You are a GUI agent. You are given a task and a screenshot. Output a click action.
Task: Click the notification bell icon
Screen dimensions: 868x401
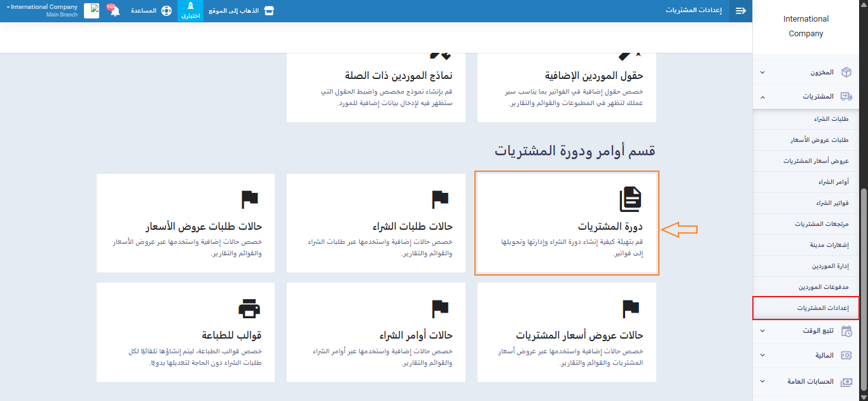(x=115, y=11)
